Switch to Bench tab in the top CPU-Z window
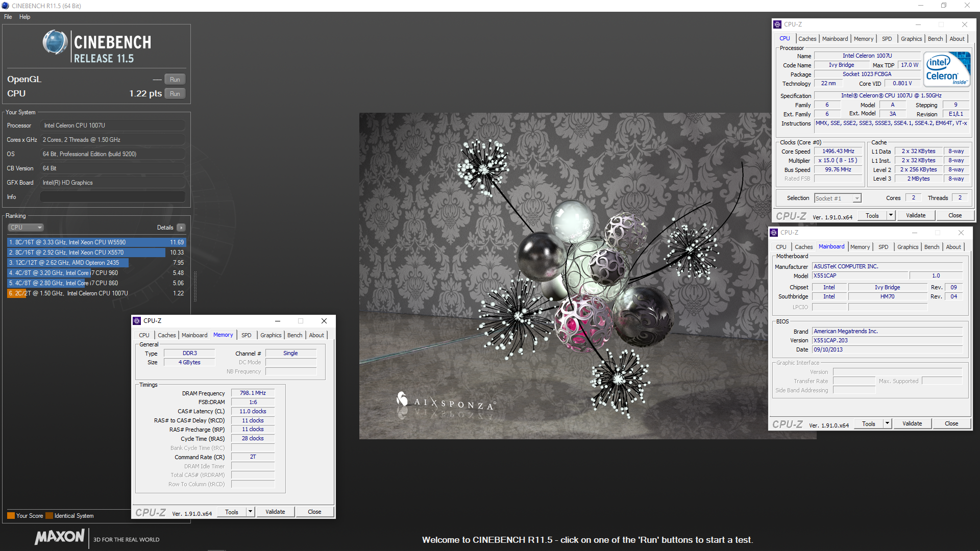Screen dimensions: 980x551 pos(936,39)
